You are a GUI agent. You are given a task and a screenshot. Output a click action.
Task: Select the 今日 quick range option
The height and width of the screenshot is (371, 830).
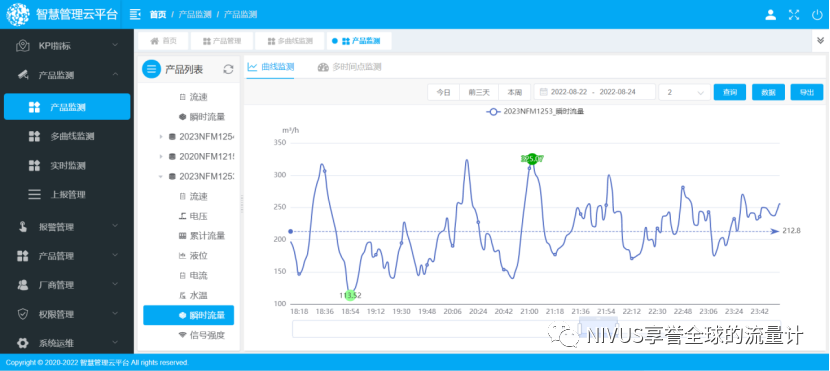coord(443,92)
